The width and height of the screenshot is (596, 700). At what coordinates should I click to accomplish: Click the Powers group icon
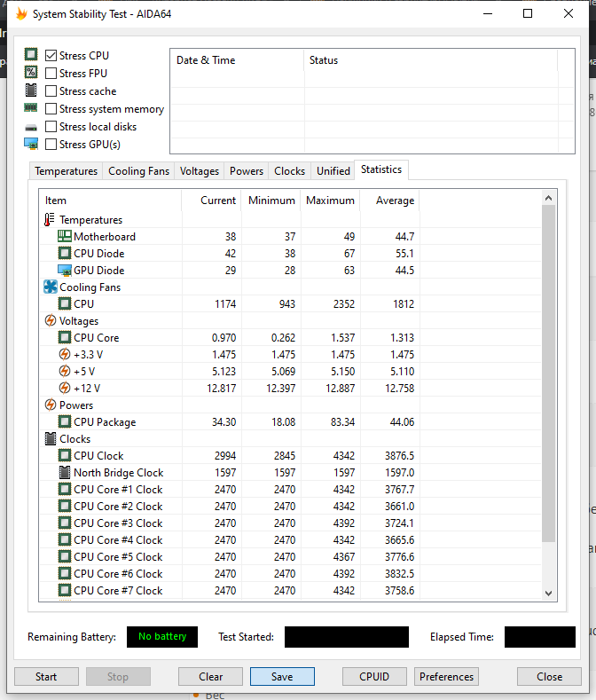[x=51, y=405]
